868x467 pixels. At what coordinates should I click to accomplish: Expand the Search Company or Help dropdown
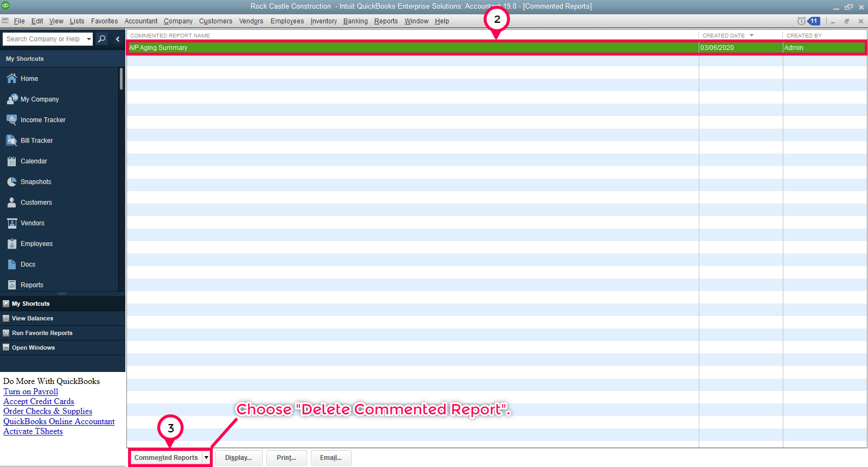point(89,39)
